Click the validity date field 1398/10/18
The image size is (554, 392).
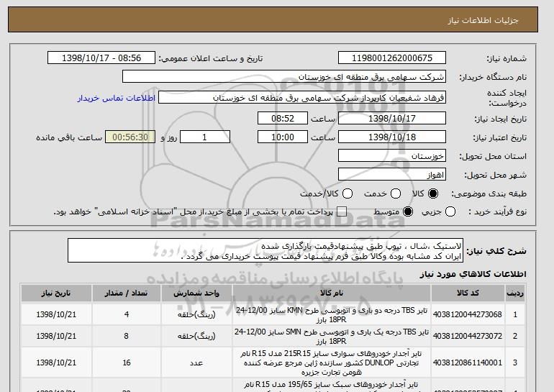392,137
